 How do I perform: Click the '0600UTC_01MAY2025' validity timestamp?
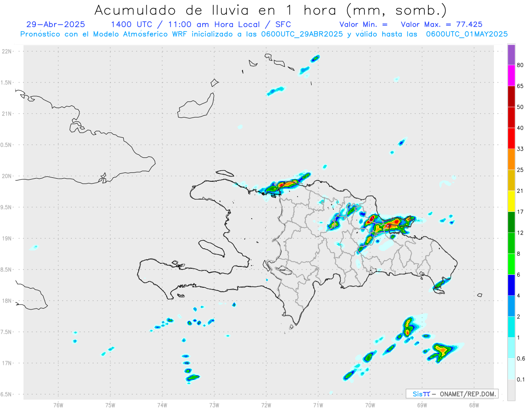point(467,34)
